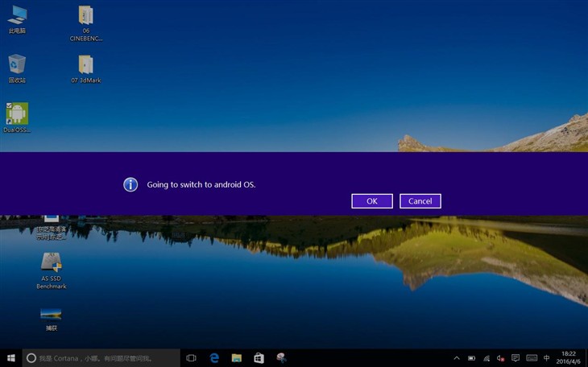The height and width of the screenshot is (367, 588).
Task: Cancel the switch to Android OS
Action: [x=420, y=201]
